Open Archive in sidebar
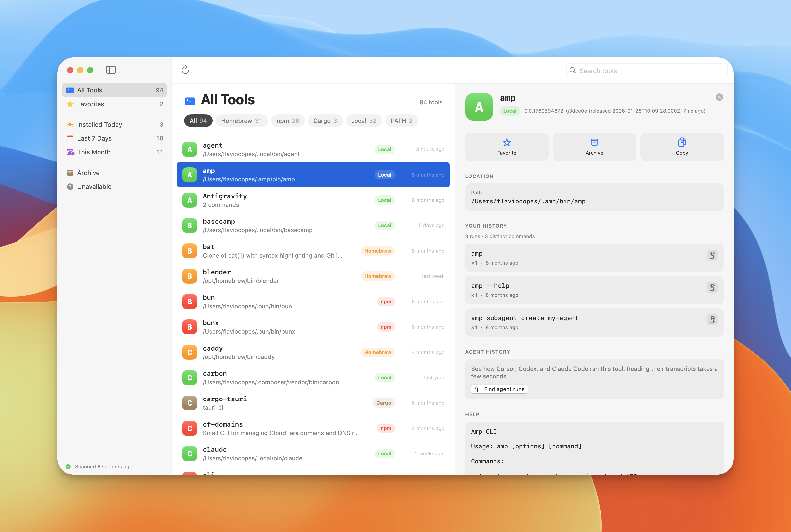The width and height of the screenshot is (791, 532). point(114,173)
